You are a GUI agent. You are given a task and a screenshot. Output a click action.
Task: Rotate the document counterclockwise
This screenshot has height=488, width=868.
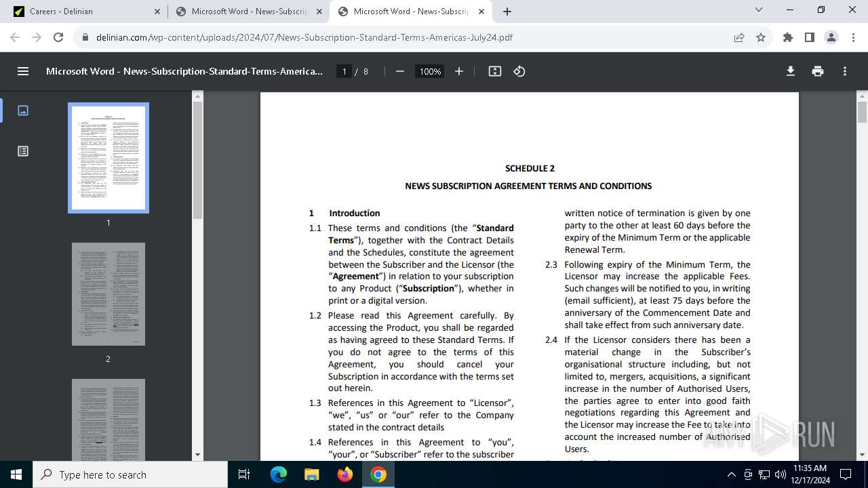(x=519, y=71)
